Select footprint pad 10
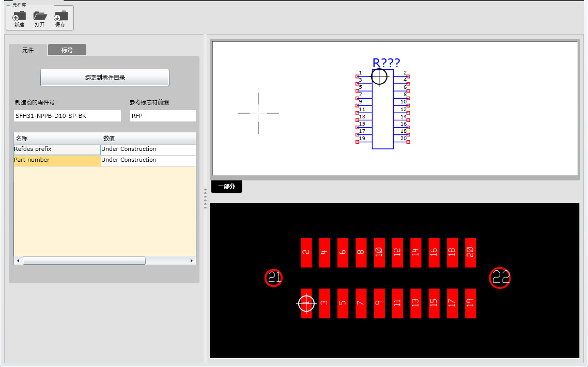Image resolution: width=588 pixels, height=367 pixels. [379, 253]
